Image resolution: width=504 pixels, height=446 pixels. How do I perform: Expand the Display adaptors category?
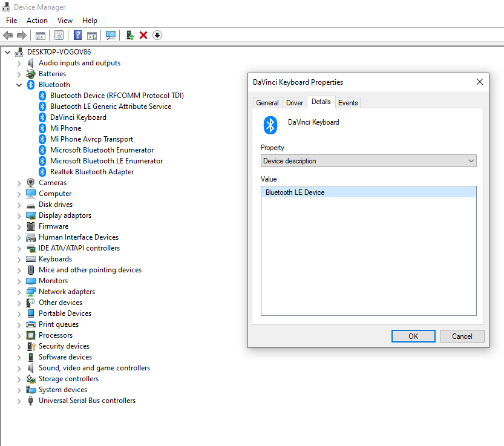19,216
